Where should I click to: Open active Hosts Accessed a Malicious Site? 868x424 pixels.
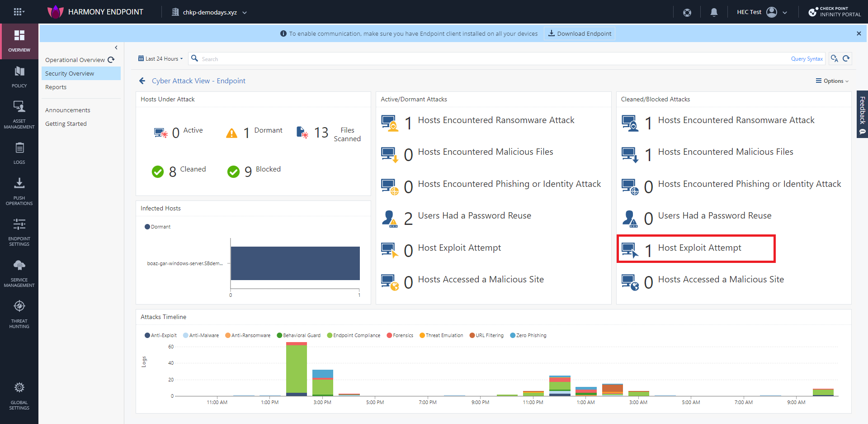click(462, 281)
